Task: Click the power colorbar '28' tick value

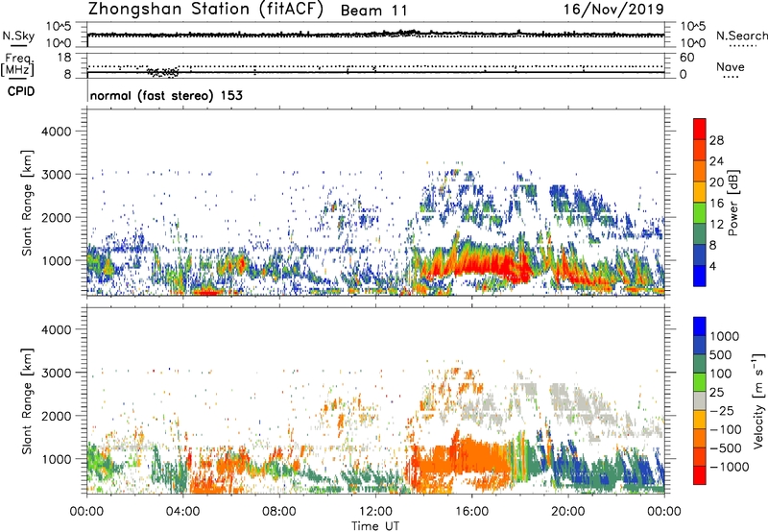Action: point(716,140)
